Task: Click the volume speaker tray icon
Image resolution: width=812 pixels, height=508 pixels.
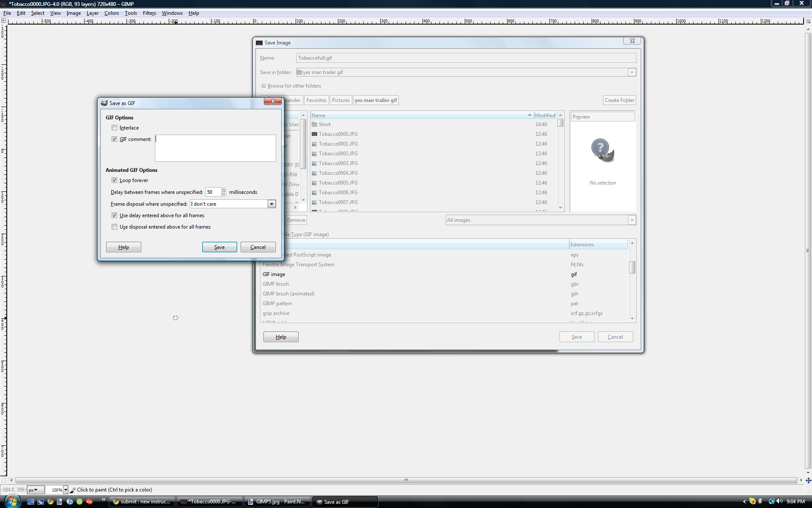Action: (779, 501)
